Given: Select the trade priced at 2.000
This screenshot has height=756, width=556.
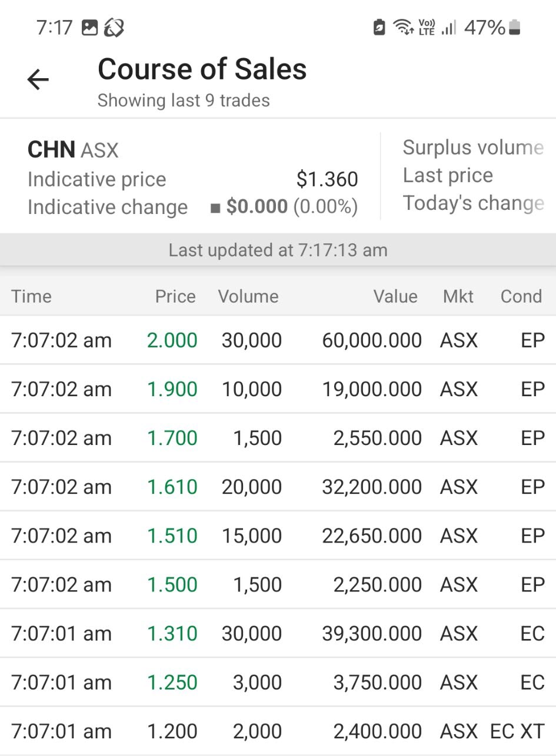Looking at the screenshot, I should (x=278, y=340).
